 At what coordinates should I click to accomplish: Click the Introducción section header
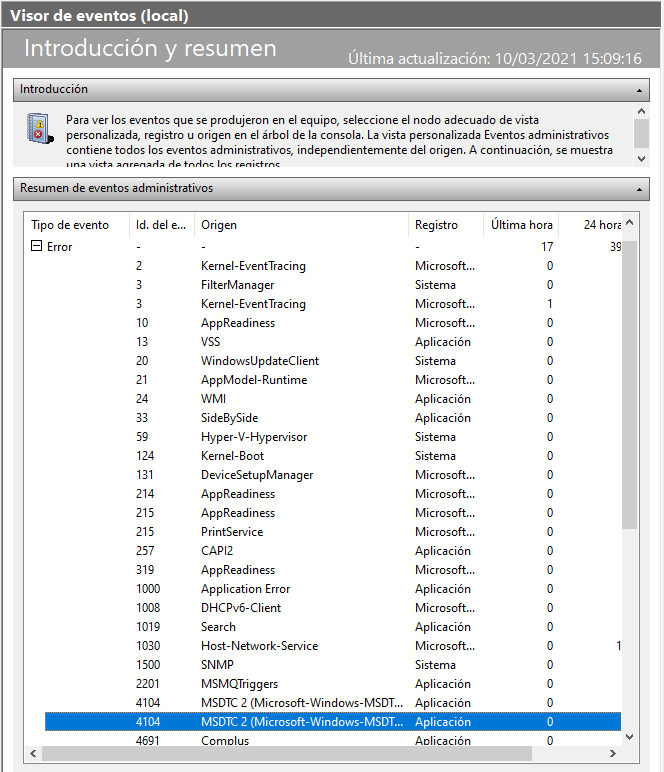331,90
